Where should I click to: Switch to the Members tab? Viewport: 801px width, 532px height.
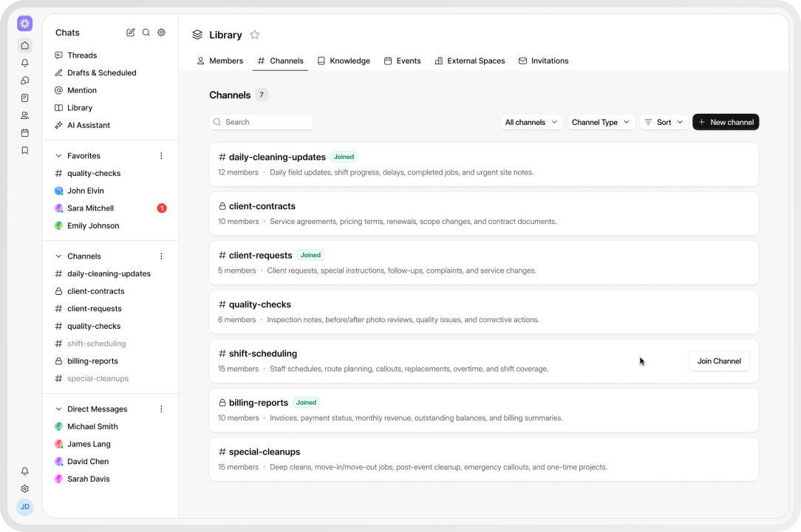coord(220,61)
